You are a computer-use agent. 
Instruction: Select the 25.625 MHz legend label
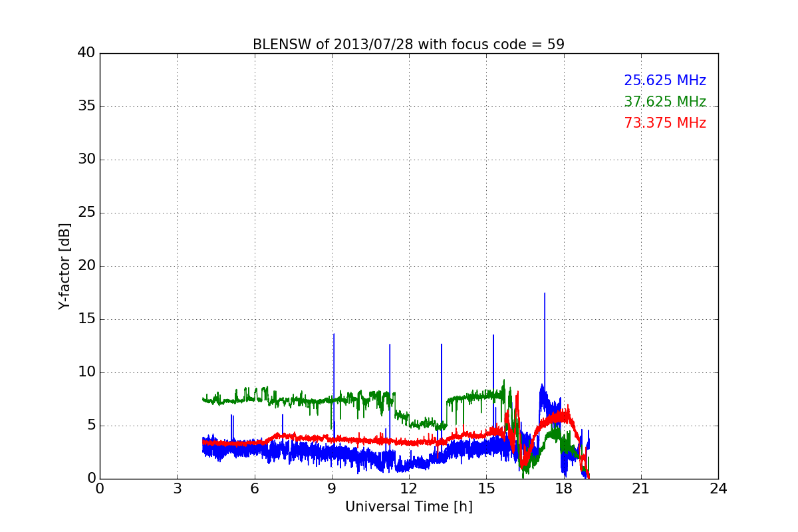[665, 80]
